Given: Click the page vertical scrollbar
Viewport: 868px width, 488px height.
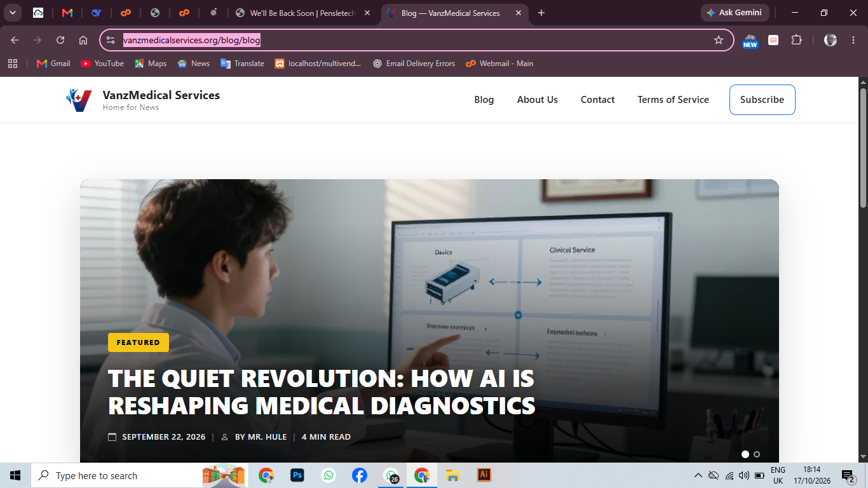Looking at the screenshot, I should coord(864,147).
